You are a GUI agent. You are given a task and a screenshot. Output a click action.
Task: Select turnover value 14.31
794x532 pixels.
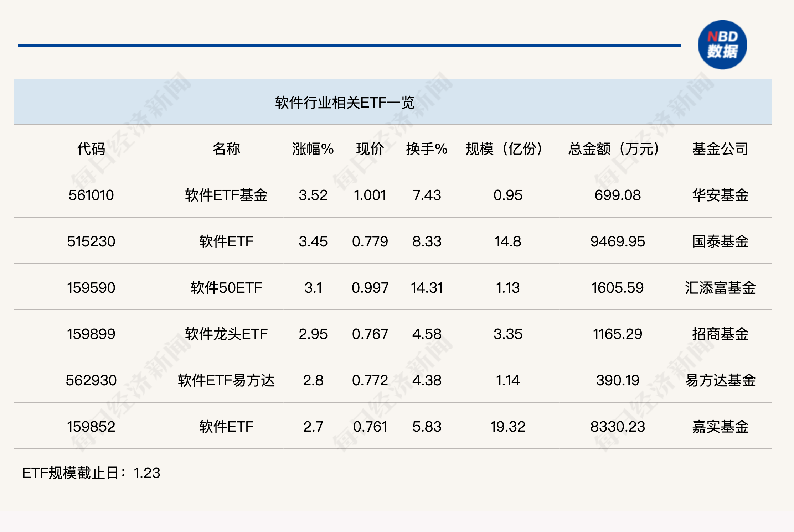coord(427,288)
